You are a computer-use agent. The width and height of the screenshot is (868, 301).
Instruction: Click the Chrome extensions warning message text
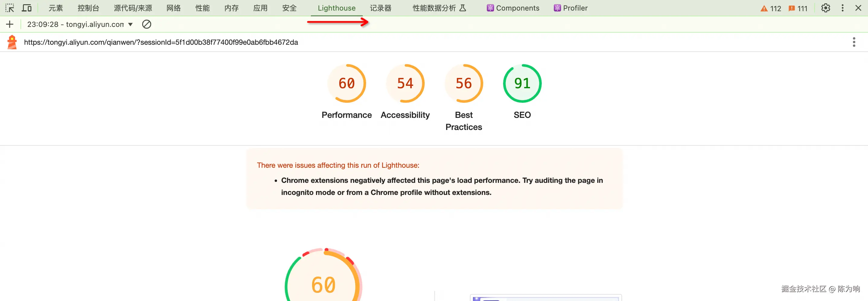click(442, 186)
